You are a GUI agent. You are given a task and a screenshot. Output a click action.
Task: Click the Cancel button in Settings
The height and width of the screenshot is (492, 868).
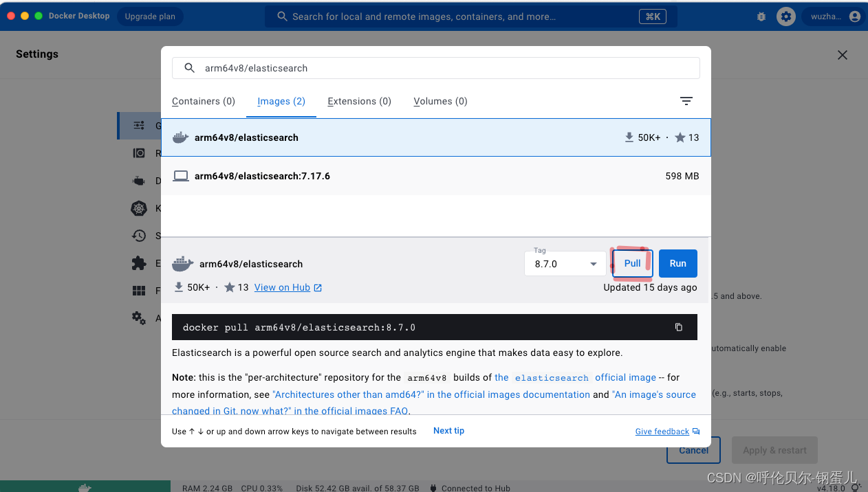tap(693, 450)
